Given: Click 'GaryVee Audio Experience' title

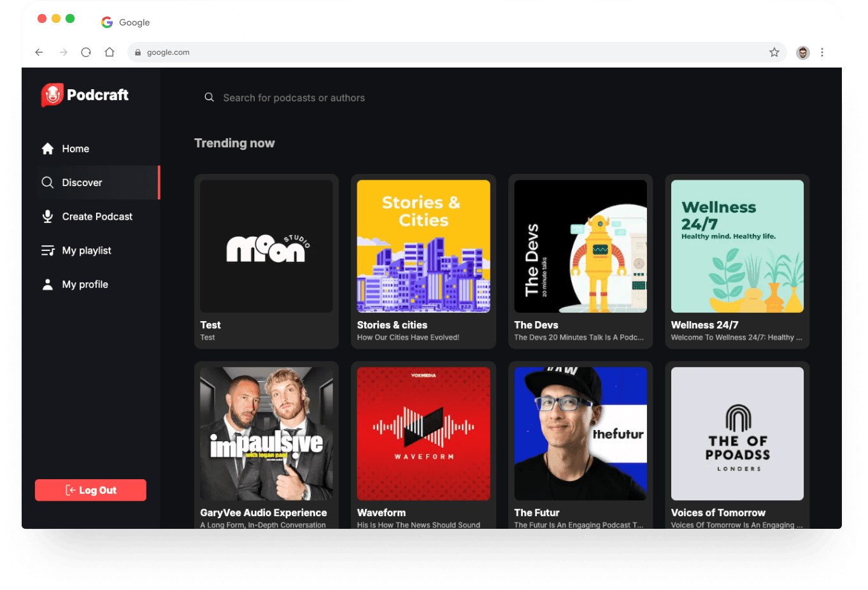Looking at the screenshot, I should click(264, 512).
